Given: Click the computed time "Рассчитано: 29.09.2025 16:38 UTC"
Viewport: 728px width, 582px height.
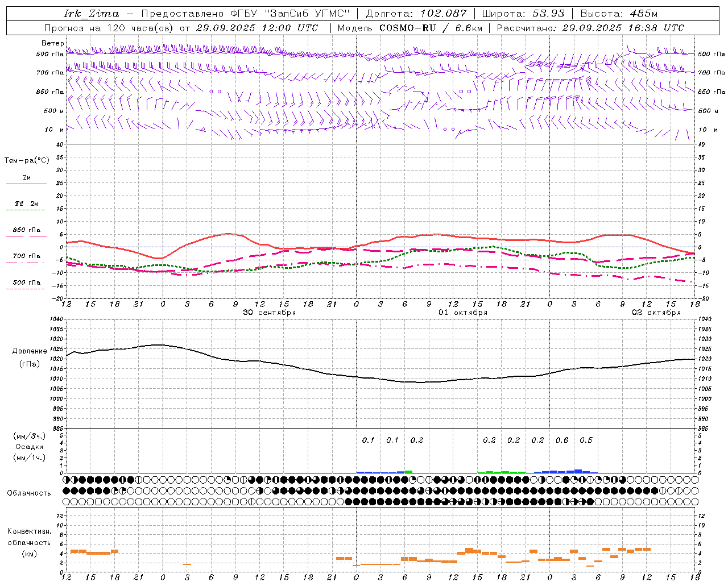Looking at the screenshot, I should coord(590,28).
